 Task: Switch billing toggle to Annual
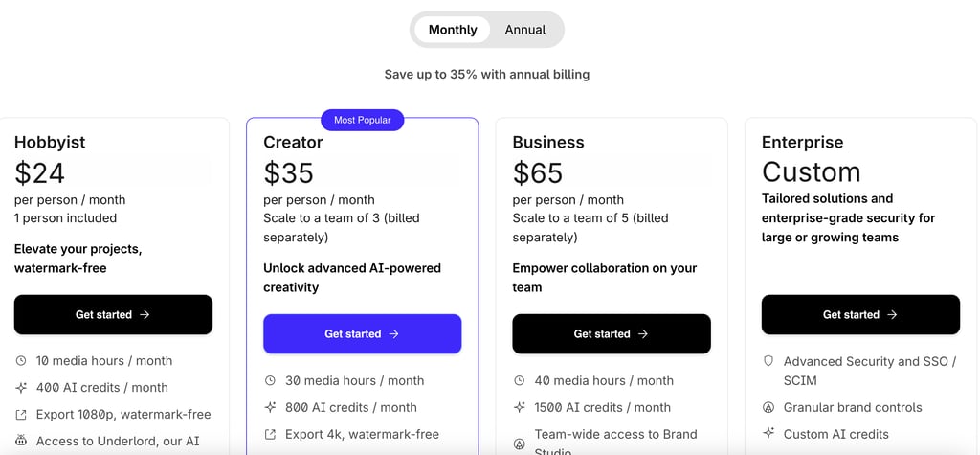(524, 30)
